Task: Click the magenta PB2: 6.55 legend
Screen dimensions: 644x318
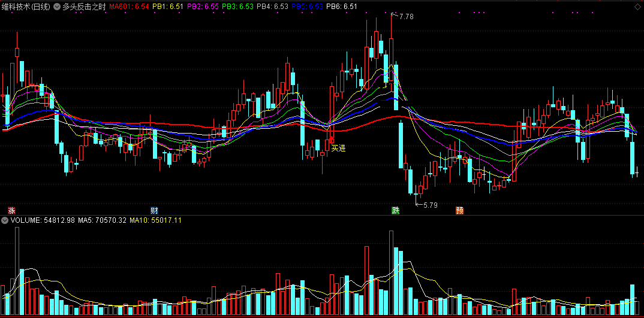Action: pyautogui.click(x=203, y=7)
